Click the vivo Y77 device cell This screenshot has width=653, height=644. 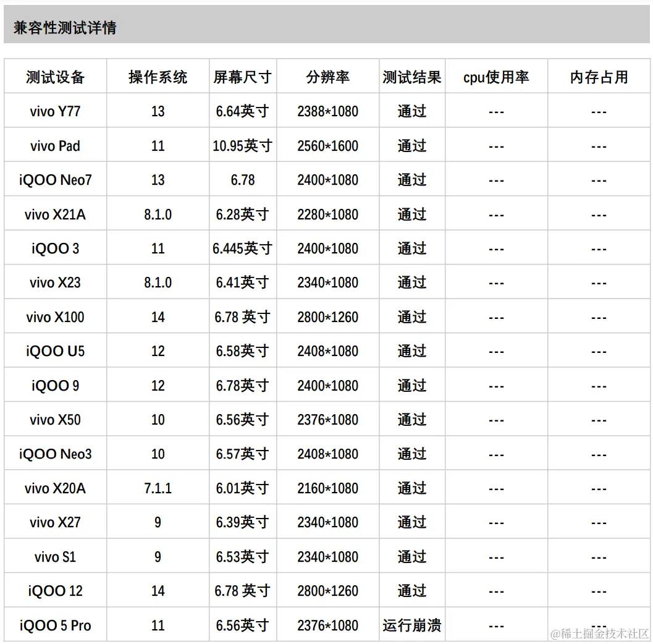point(56,111)
